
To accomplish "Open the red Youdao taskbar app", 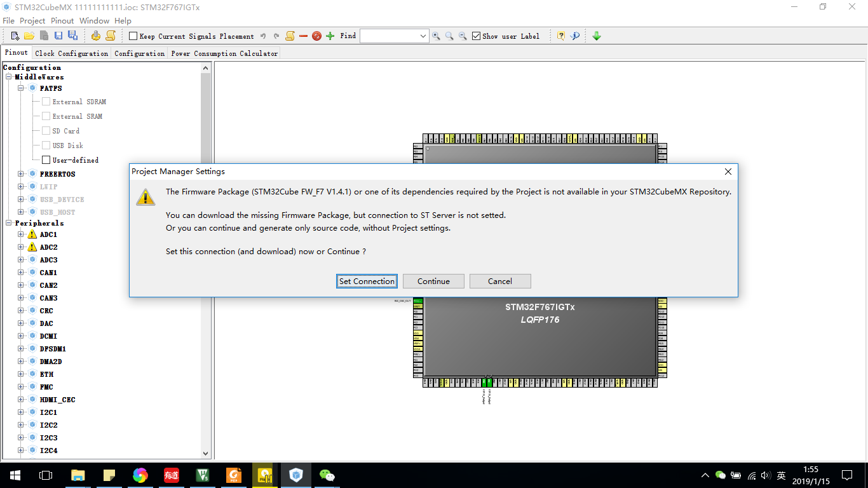I will [172, 475].
